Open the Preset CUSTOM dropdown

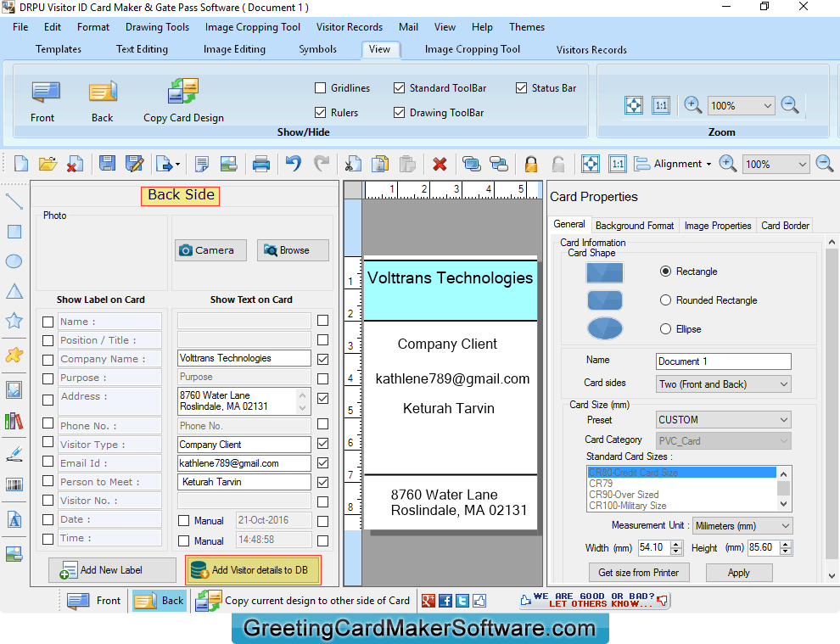click(x=724, y=419)
